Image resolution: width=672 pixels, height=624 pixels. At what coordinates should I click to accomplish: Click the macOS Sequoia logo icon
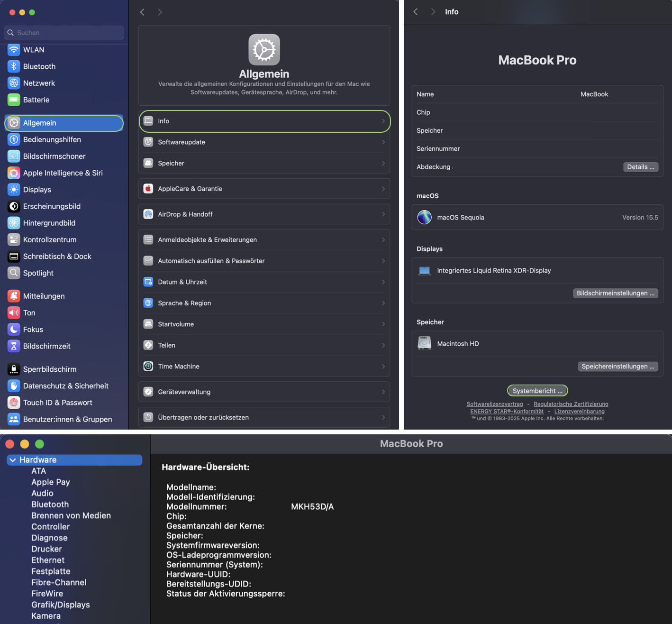424,217
